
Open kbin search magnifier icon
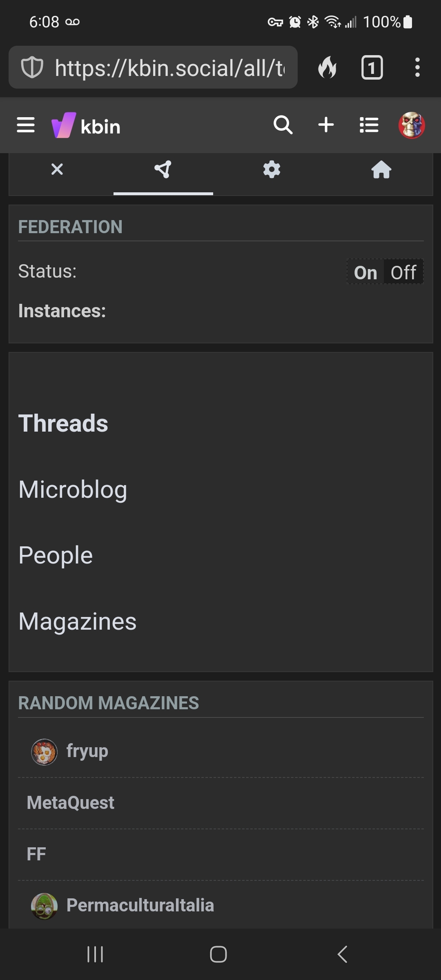(x=283, y=125)
